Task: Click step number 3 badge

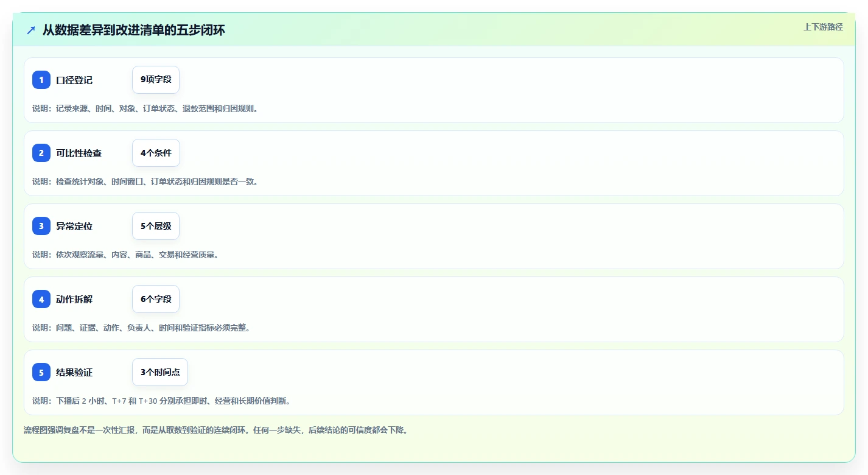Action: pyautogui.click(x=41, y=226)
